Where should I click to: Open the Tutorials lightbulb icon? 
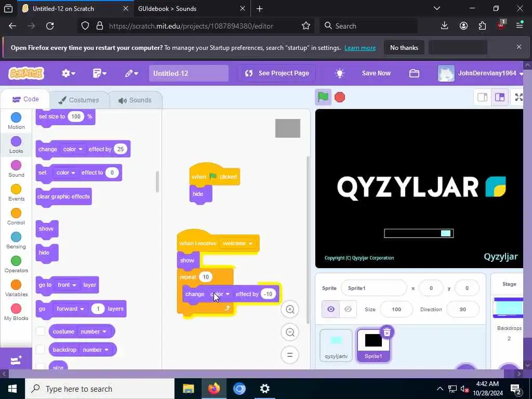click(x=340, y=73)
